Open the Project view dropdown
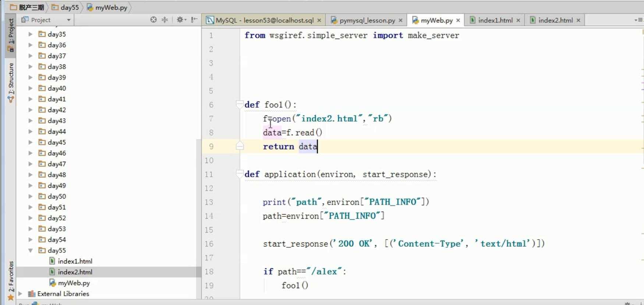The height and width of the screenshot is (305, 644). point(68,20)
